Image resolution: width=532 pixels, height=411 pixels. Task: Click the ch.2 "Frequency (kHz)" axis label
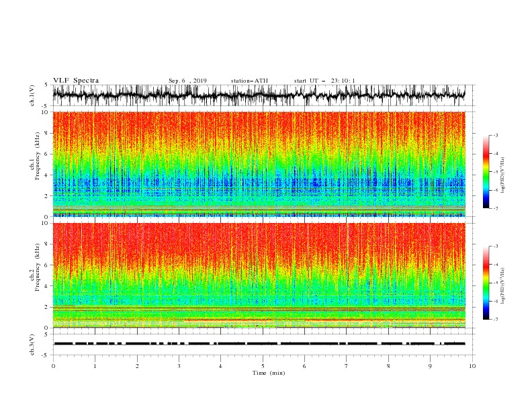(37, 267)
